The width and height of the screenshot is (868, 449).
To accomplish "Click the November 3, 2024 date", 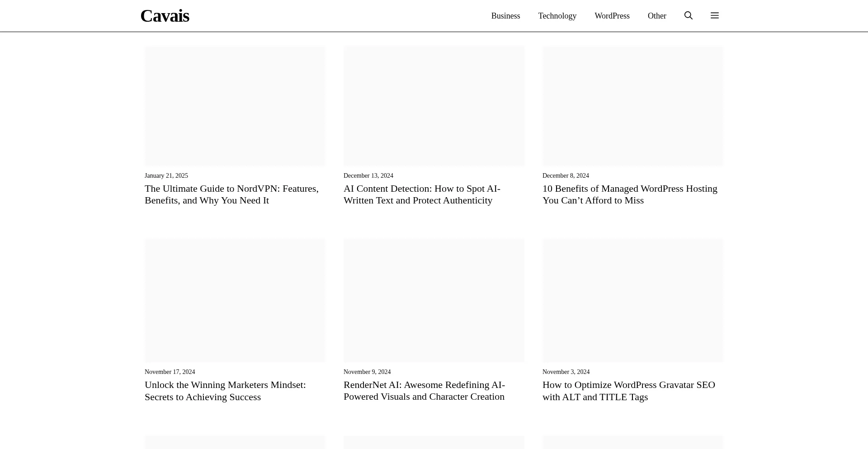I will [x=566, y=372].
